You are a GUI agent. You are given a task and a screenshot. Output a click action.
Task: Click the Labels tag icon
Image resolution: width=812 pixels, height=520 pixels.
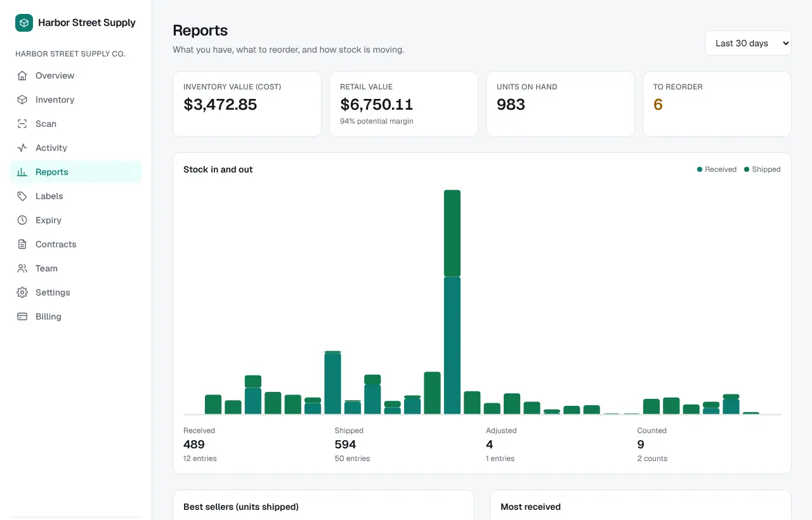(x=22, y=196)
